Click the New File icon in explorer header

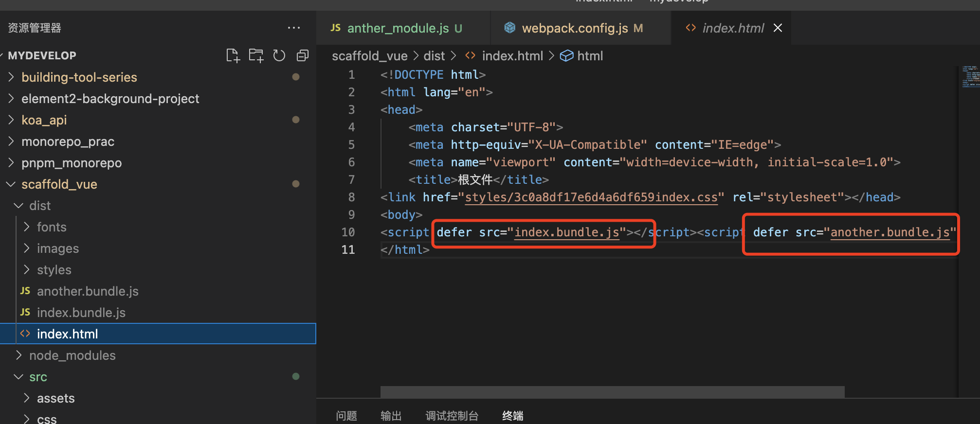[x=233, y=55]
